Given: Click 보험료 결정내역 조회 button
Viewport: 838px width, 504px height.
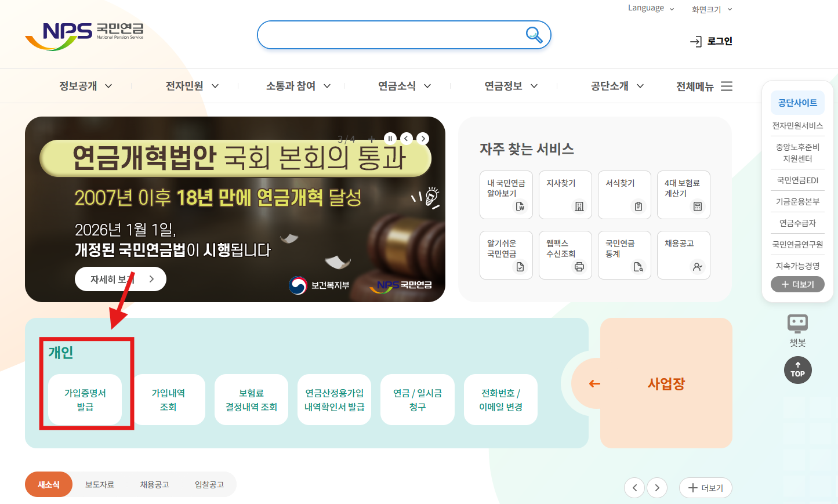Looking at the screenshot, I should pyautogui.click(x=251, y=400).
